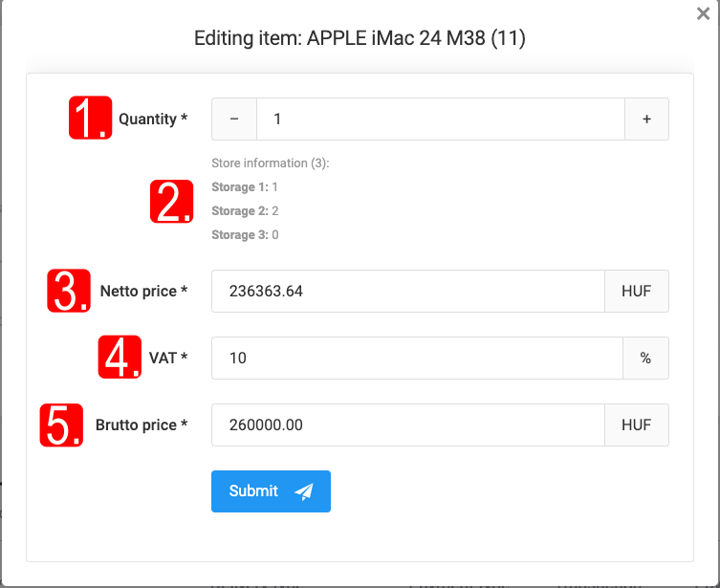Screen dimensions: 720x588
Task: Click the 'Quantity *' label
Action: [153, 119]
